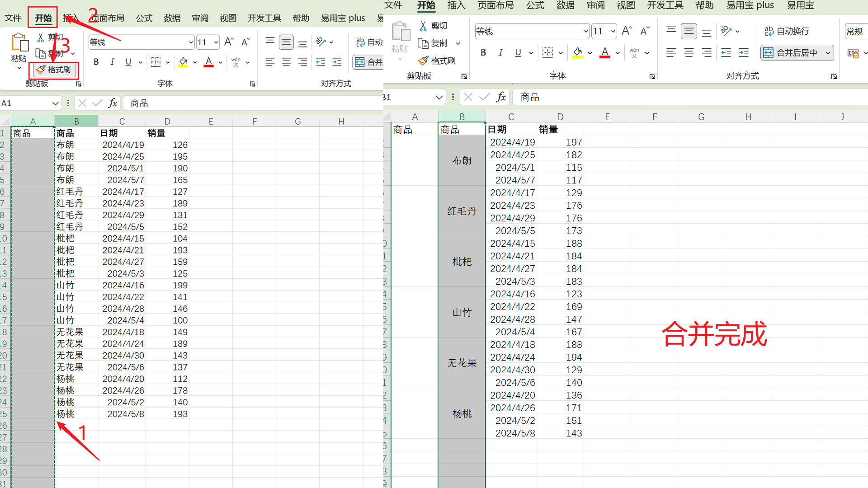Screen dimensions: 868x488
Task: Expand the Name Box dropdown in right window
Action: point(439,97)
